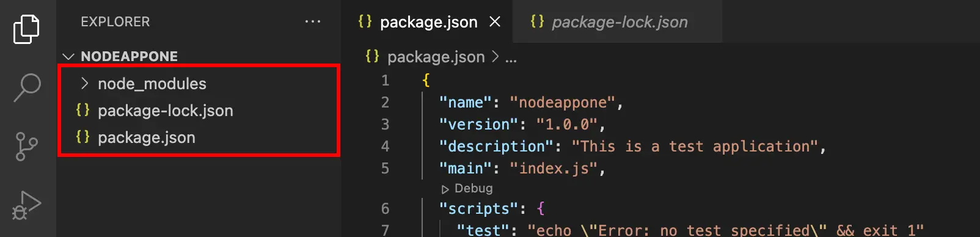The height and width of the screenshot is (237, 980).
Task: Open the Source Control view icon
Action: (26, 147)
